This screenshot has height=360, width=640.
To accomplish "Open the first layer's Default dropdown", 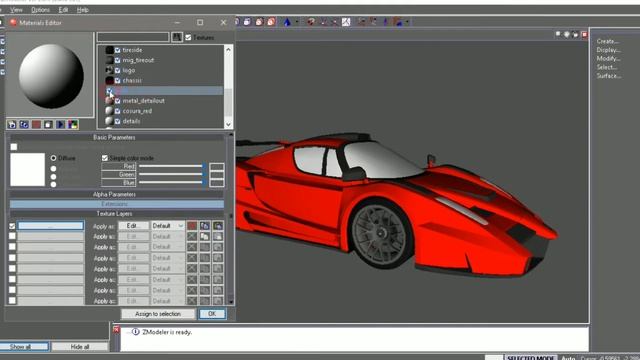I will pyautogui.click(x=168, y=226).
